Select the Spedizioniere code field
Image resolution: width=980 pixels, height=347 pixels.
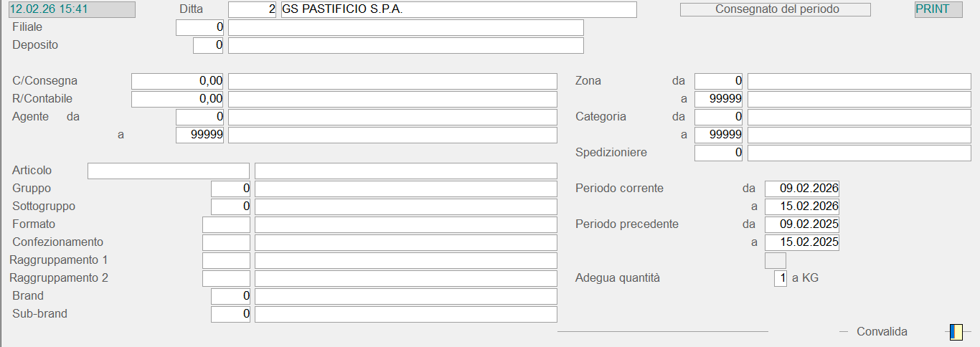pyautogui.click(x=718, y=153)
